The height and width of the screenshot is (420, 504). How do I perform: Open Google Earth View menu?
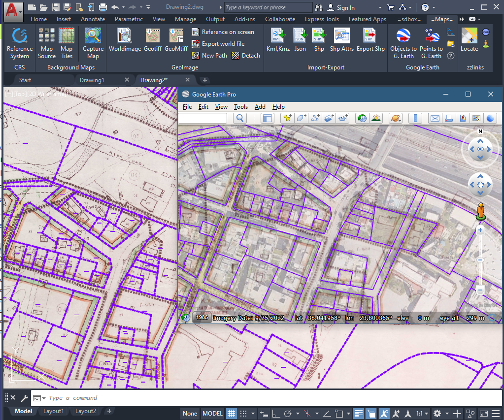221,107
